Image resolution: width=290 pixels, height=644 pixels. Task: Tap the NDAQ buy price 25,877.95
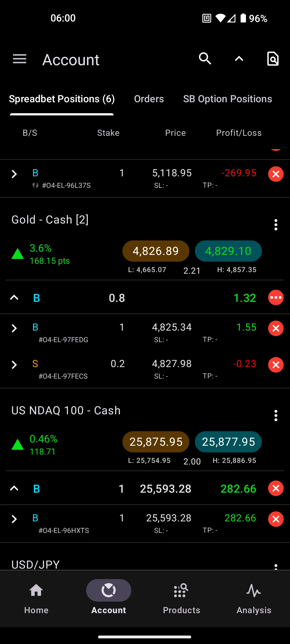tap(228, 442)
